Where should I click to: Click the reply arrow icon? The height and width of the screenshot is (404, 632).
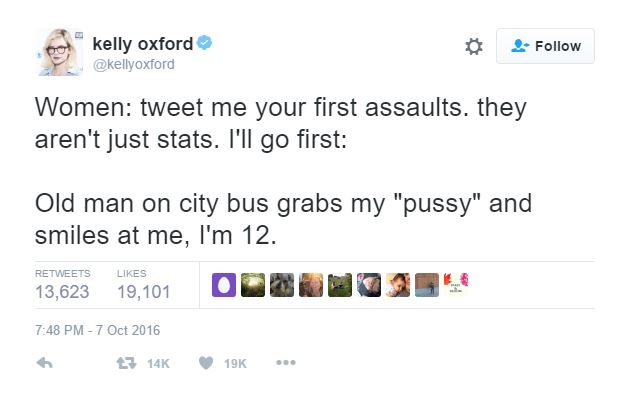[x=44, y=363]
